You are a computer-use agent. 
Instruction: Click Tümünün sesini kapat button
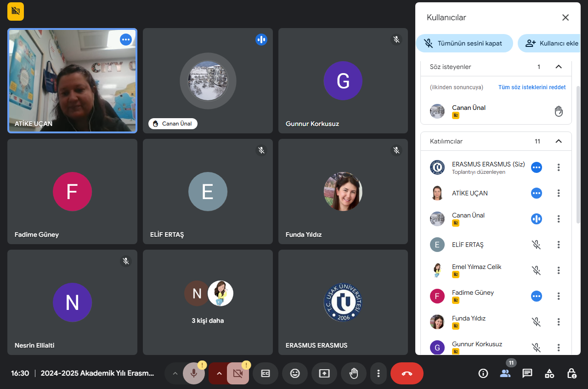[x=464, y=43]
